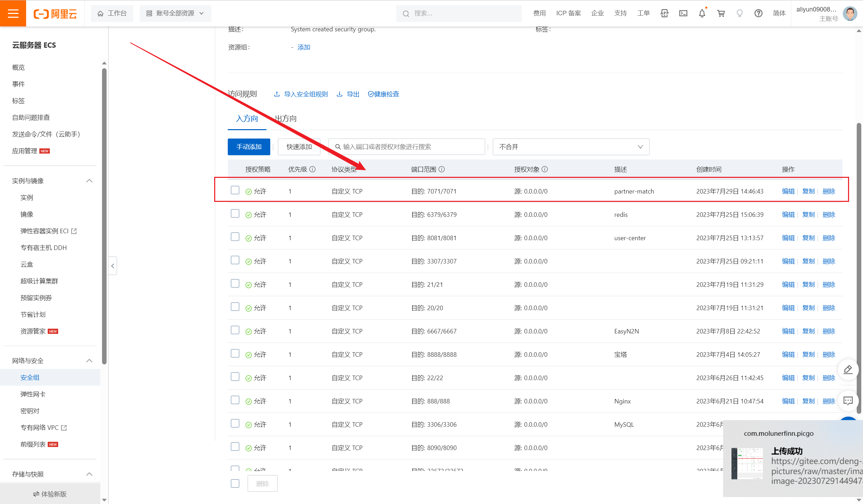Click 删除 for the redis rule

[829, 214]
